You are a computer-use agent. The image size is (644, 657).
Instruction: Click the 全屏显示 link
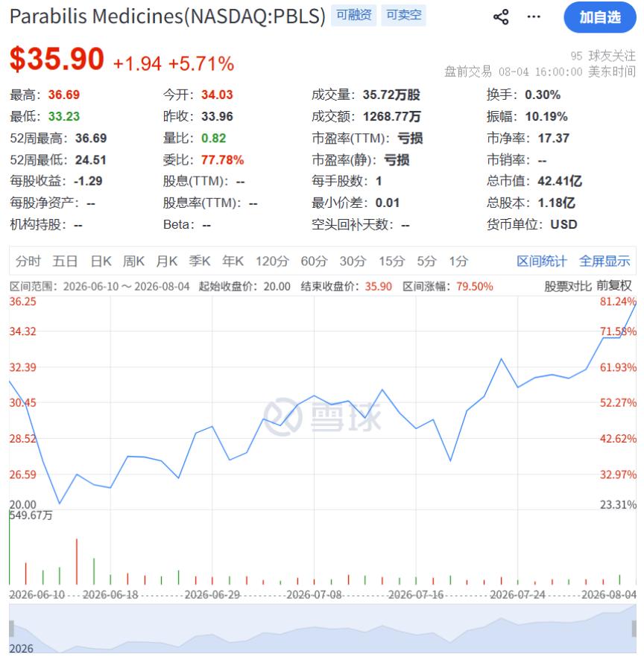(604, 261)
